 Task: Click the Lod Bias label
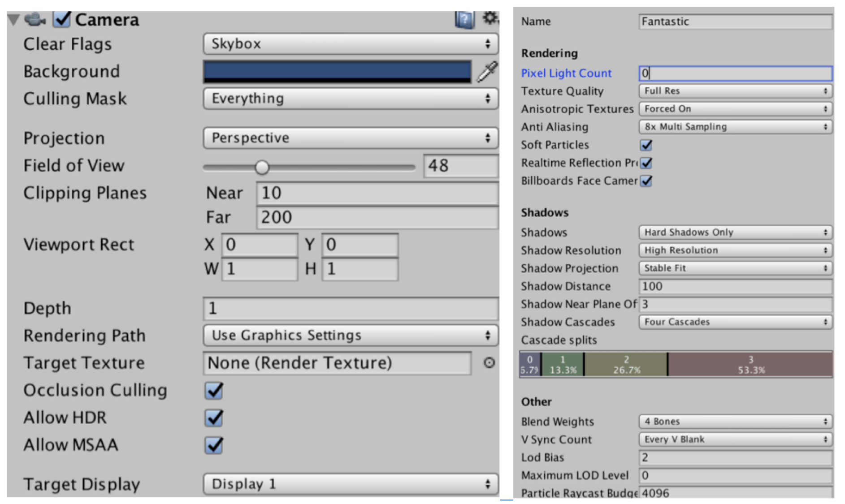click(x=542, y=457)
